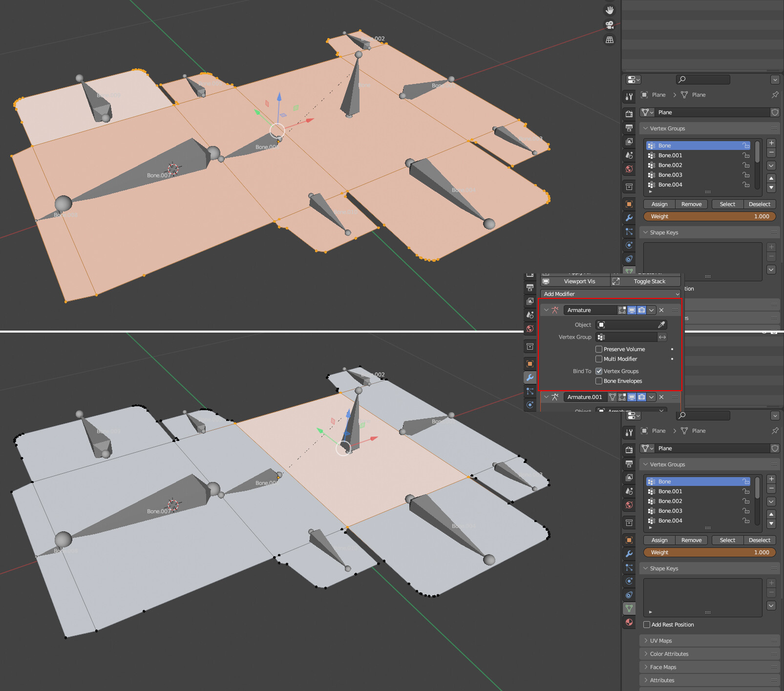Image resolution: width=784 pixels, height=691 pixels.
Task: Move vertex group up in upper panel
Action: pos(771,178)
